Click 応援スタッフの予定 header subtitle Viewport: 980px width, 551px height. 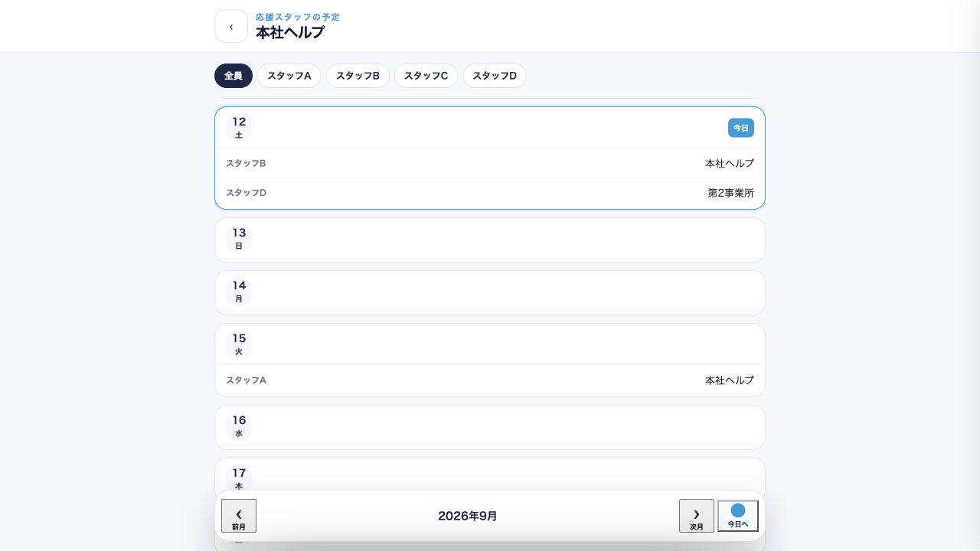pos(298,17)
